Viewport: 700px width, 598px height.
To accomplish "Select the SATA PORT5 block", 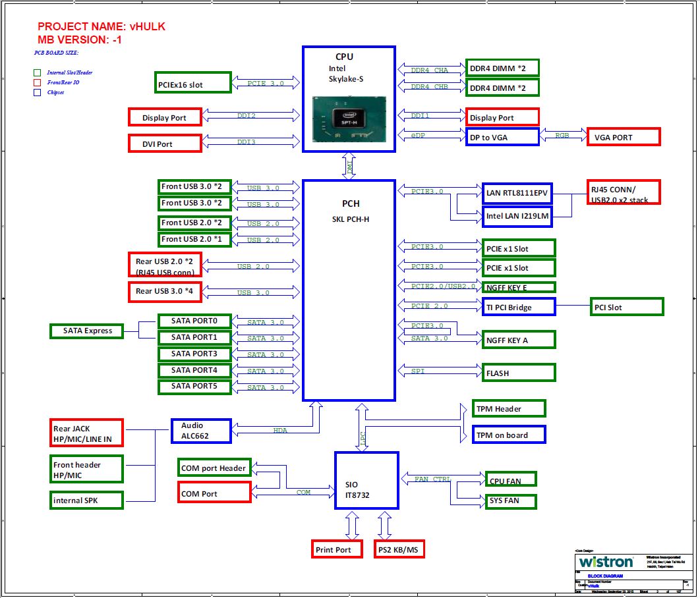I will (194, 387).
